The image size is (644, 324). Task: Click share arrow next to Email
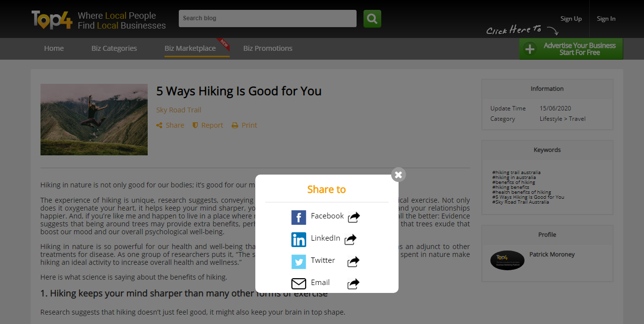353,284
